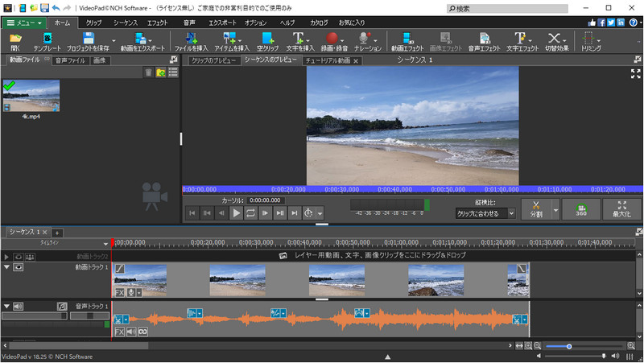Open a file with the 開く folder icon

coord(15,42)
